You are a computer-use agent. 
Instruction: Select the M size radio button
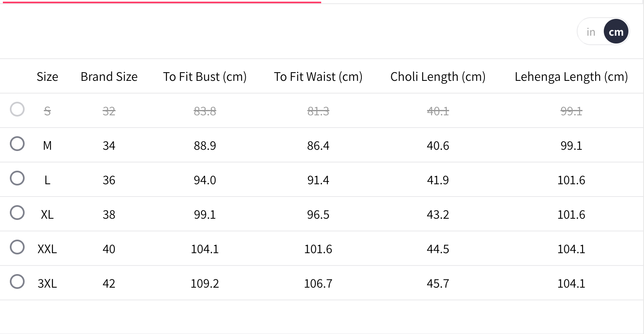point(17,144)
